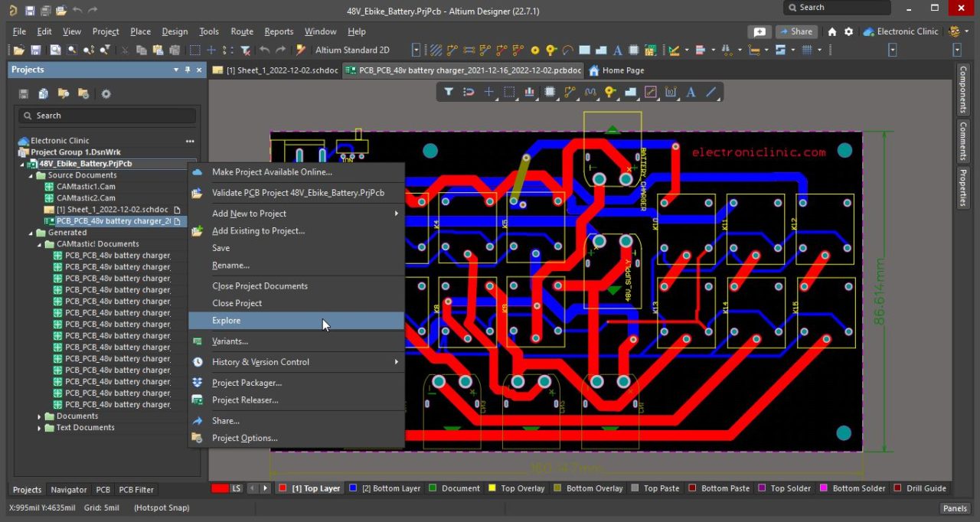Open the grid toolbar dropdown arrow
This screenshot has height=522, width=980.
point(819,50)
